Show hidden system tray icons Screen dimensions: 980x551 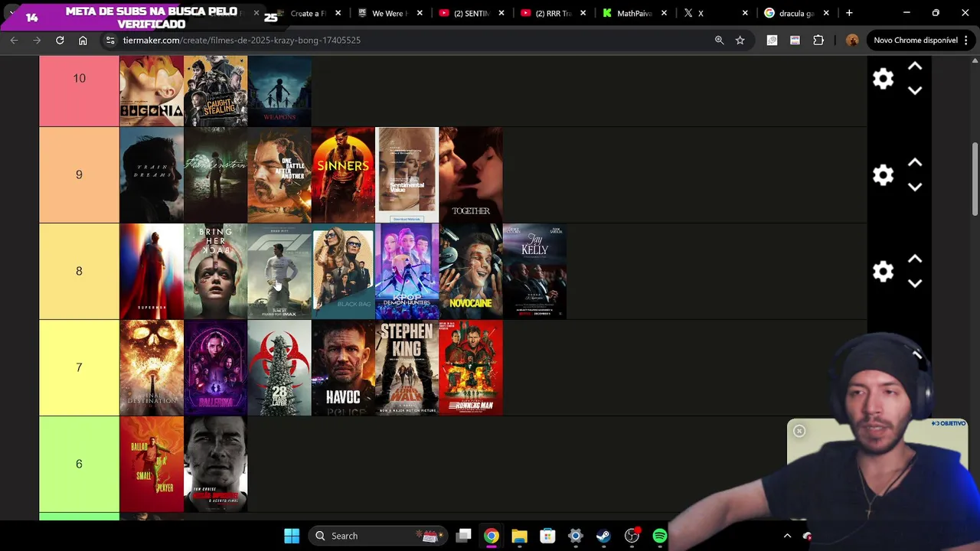[x=787, y=536]
